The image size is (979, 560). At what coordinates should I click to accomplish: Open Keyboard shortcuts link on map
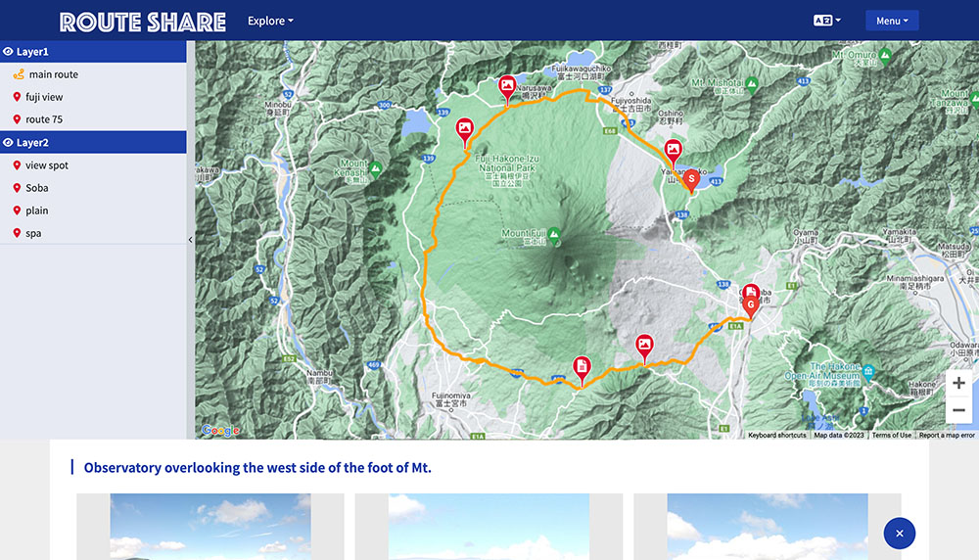point(776,435)
